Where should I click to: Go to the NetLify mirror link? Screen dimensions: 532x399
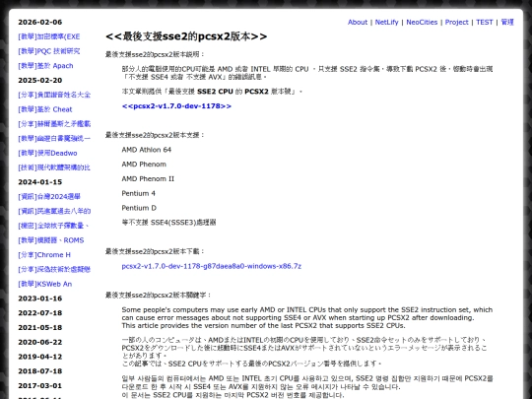(x=386, y=22)
